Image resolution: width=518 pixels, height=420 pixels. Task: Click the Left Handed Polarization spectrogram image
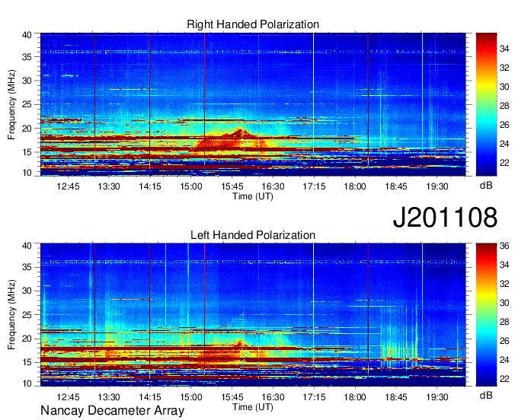point(253,315)
